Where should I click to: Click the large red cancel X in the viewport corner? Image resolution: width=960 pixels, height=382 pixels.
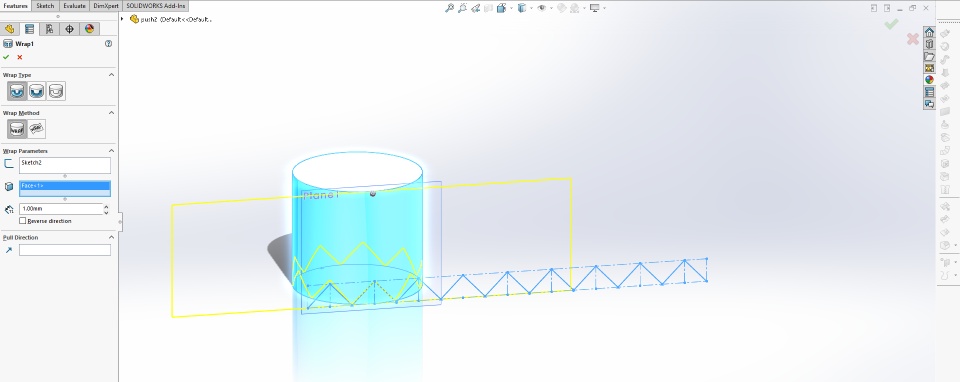[913, 39]
